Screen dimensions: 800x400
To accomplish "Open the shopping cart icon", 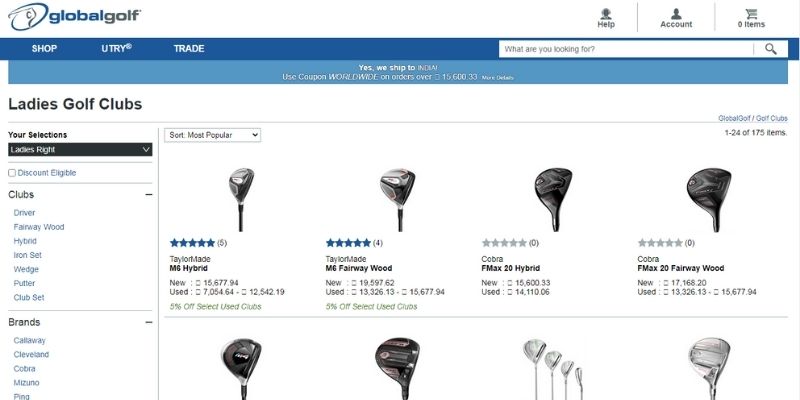I will pos(751,14).
